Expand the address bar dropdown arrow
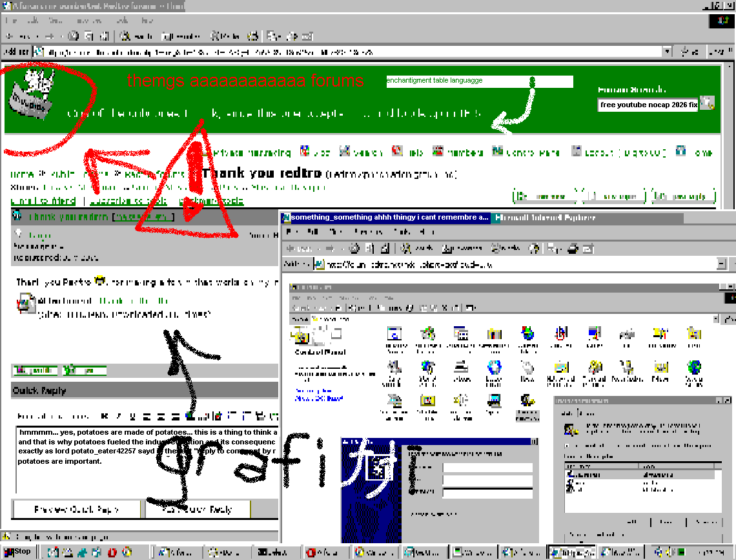736x560 pixels. click(x=667, y=52)
